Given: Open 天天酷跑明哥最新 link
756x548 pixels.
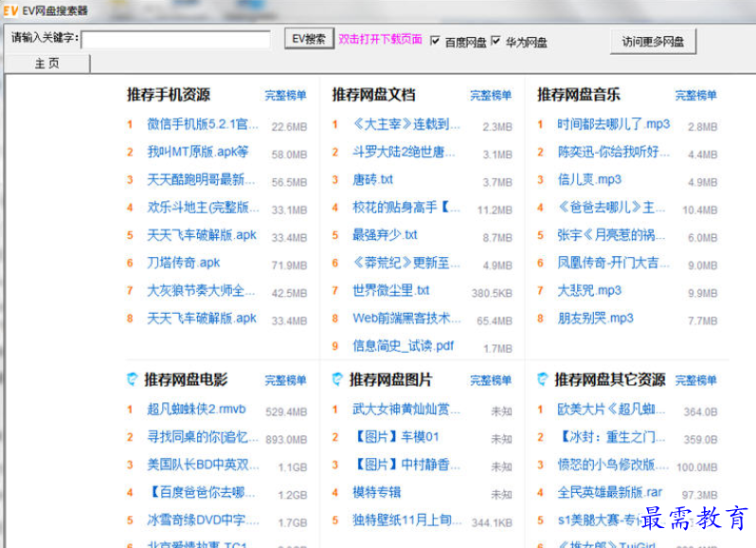Looking at the screenshot, I should 201,180.
